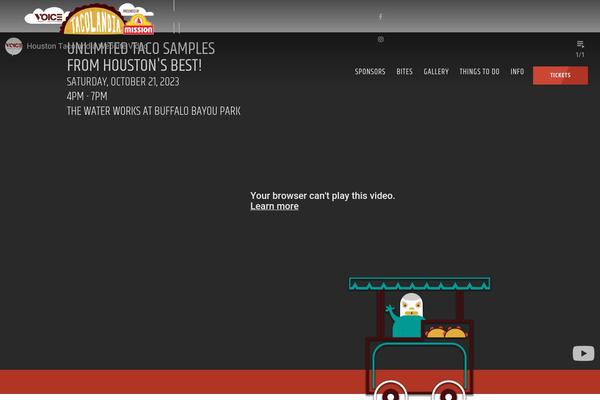The image size is (600, 400).
Task: Follow the Learn more link
Action: (274, 206)
